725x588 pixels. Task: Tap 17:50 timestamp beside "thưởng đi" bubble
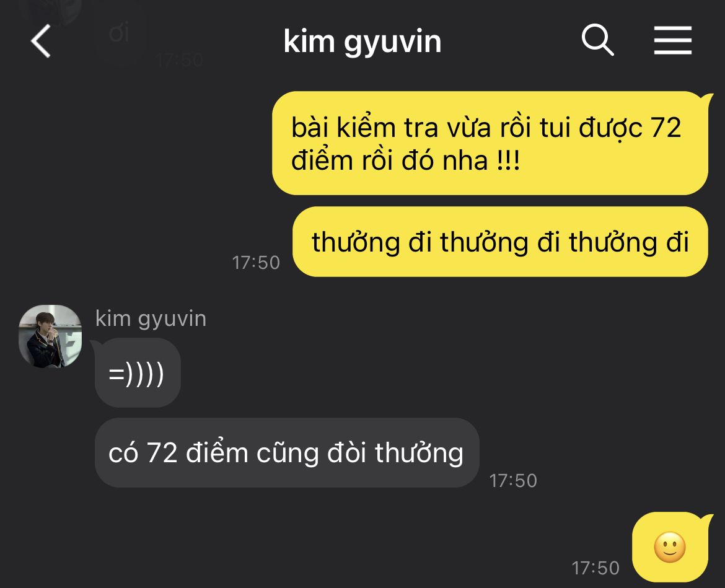click(x=256, y=263)
